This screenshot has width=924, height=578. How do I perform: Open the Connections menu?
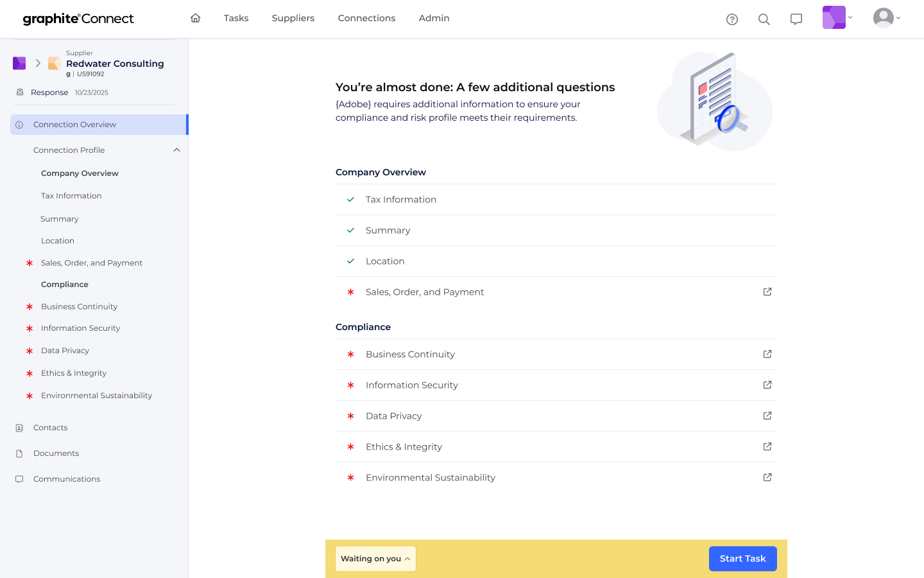(x=367, y=18)
